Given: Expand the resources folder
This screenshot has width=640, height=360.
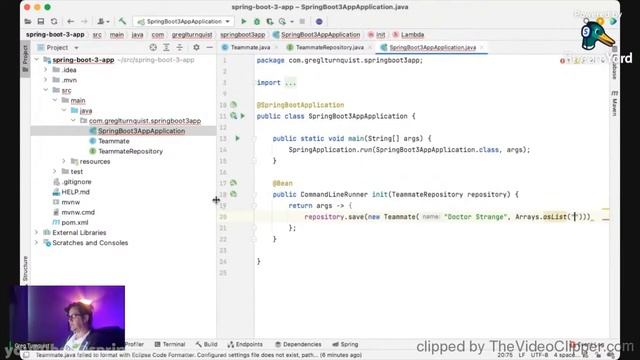Looking at the screenshot, I should [x=64, y=161].
